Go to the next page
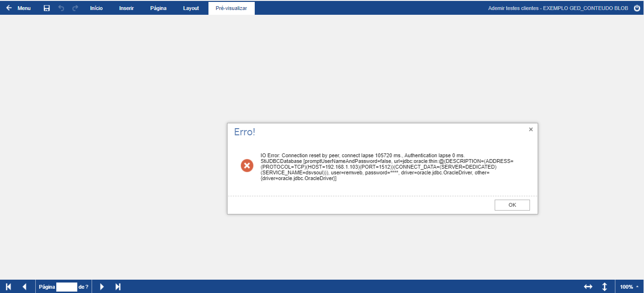Image resolution: width=644 pixels, height=293 pixels. pyautogui.click(x=102, y=286)
